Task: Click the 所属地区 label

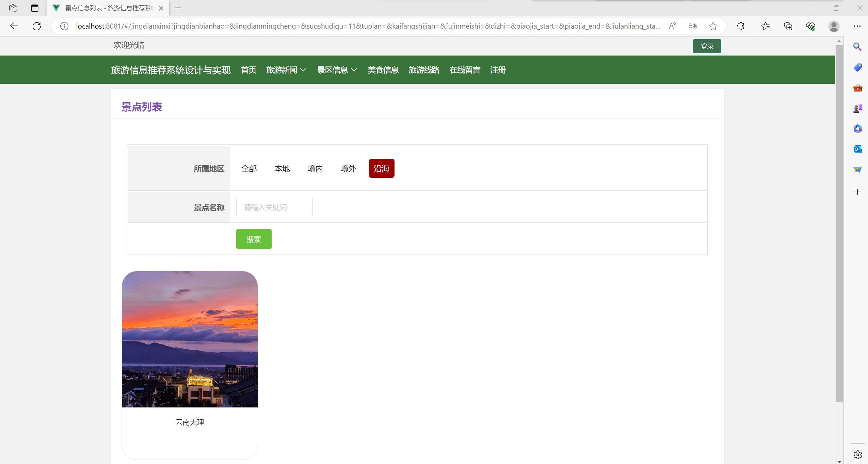Action: pos(209,169)
